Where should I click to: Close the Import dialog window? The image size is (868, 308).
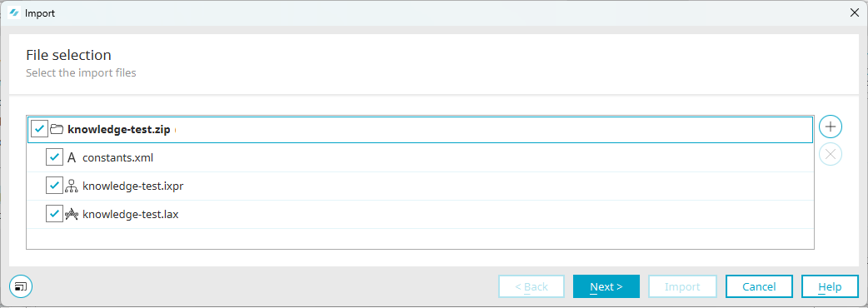tap(854, 13)
